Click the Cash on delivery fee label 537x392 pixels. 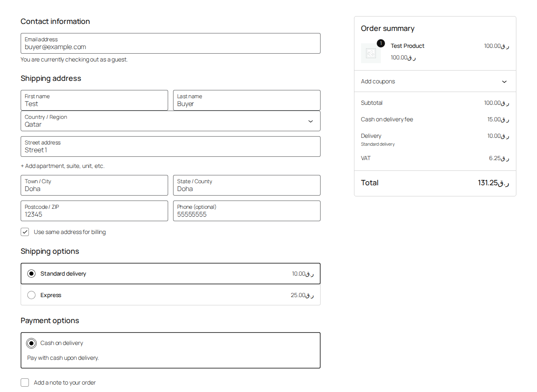coord(387,119)
